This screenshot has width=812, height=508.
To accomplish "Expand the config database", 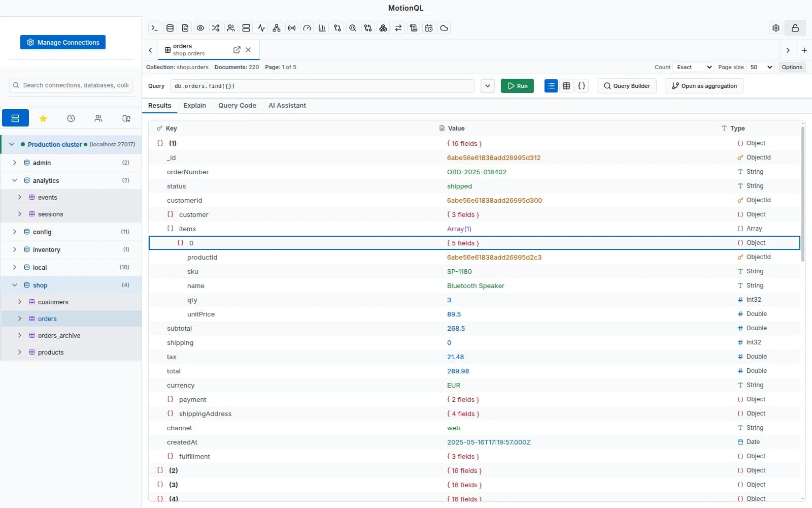I will coord(15,232).
